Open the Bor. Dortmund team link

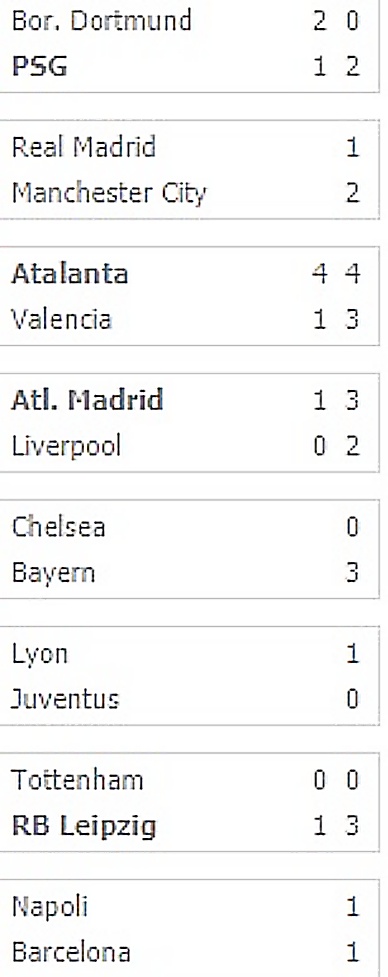(x=102, y=21)
